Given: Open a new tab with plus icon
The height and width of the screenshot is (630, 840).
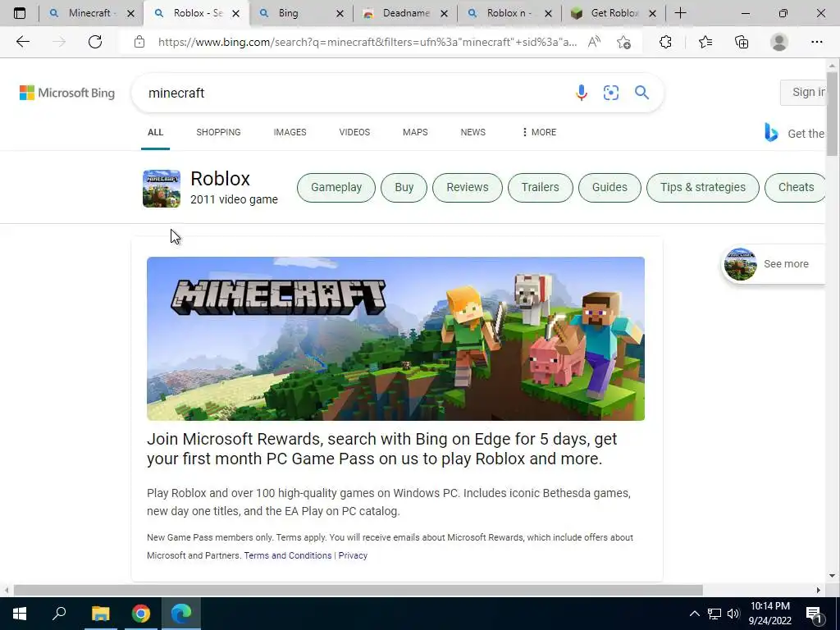Looking at the screenshot, I should pos(680,13).
